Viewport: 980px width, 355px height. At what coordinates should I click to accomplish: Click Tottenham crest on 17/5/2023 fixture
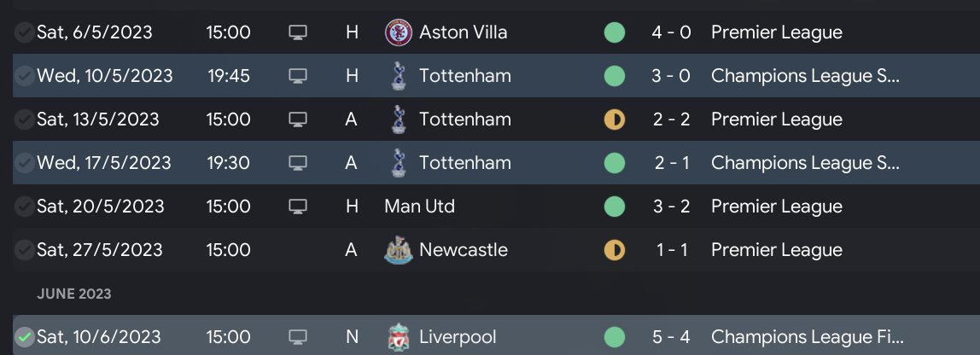(x=397, y=163)
